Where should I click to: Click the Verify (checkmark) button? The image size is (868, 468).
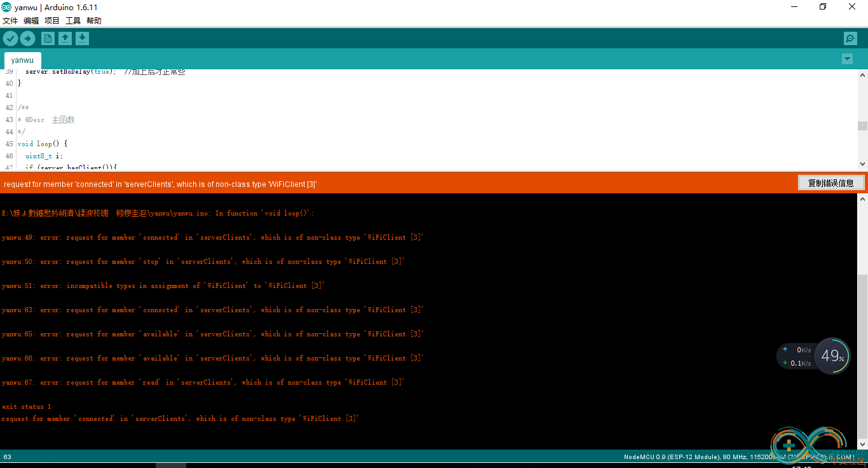(x=10, y=39)
